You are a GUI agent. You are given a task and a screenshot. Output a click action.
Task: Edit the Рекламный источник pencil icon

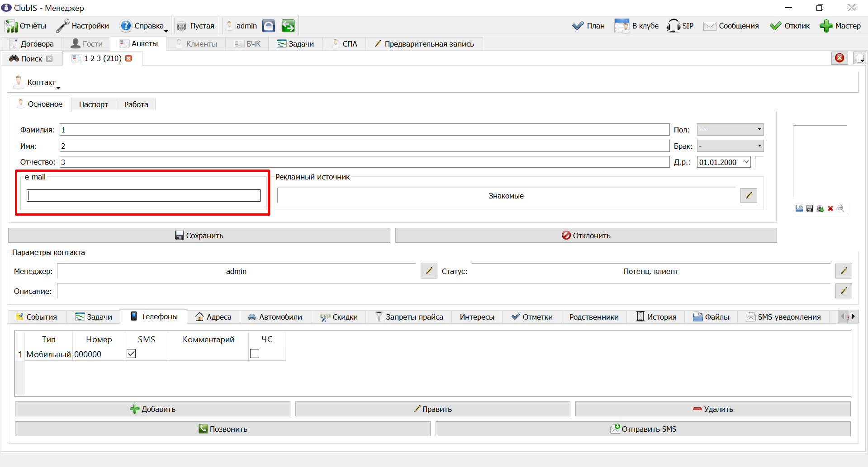pos(749,195)
